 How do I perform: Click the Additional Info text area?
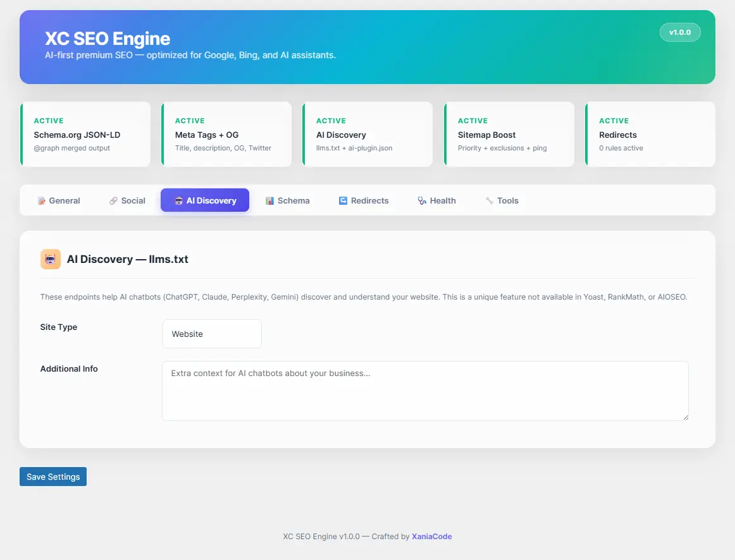(425, 391)
